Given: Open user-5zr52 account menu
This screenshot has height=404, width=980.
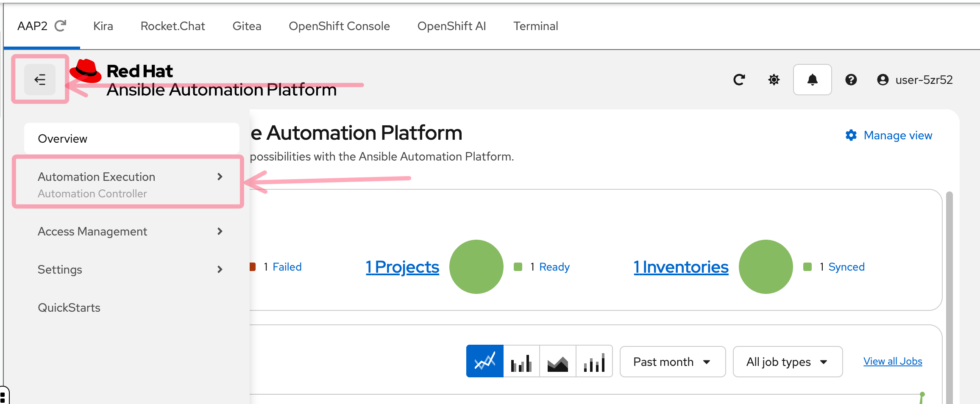Looking at the screenshot, I should (915, 80).
